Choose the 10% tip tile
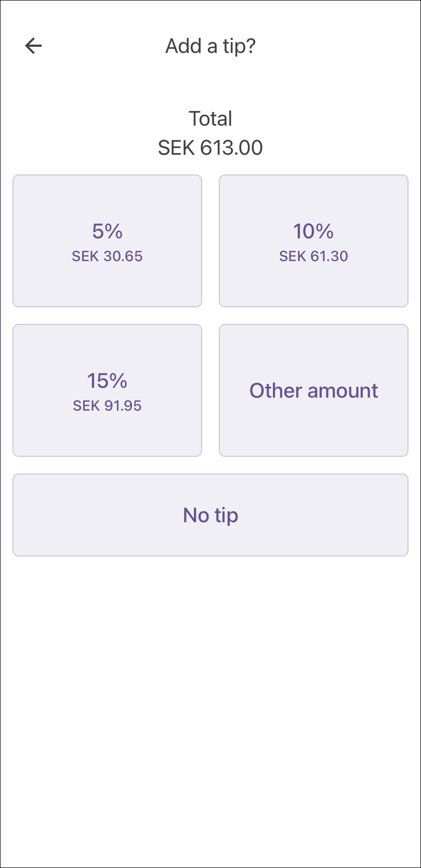 [313, 241]
